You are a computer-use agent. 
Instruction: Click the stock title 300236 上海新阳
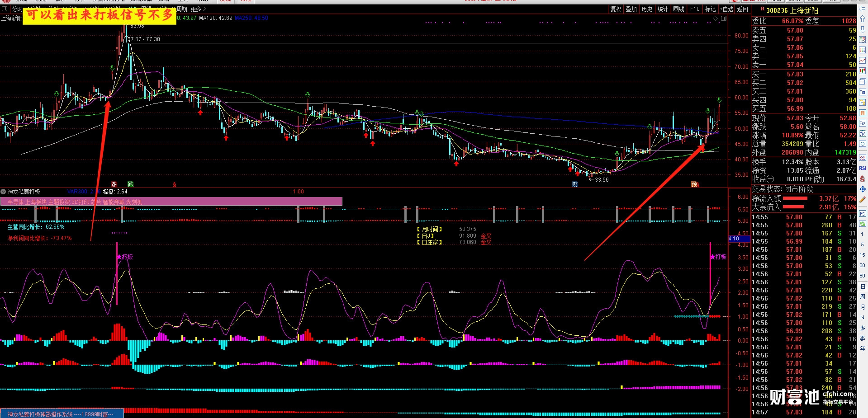coord(792,10)
